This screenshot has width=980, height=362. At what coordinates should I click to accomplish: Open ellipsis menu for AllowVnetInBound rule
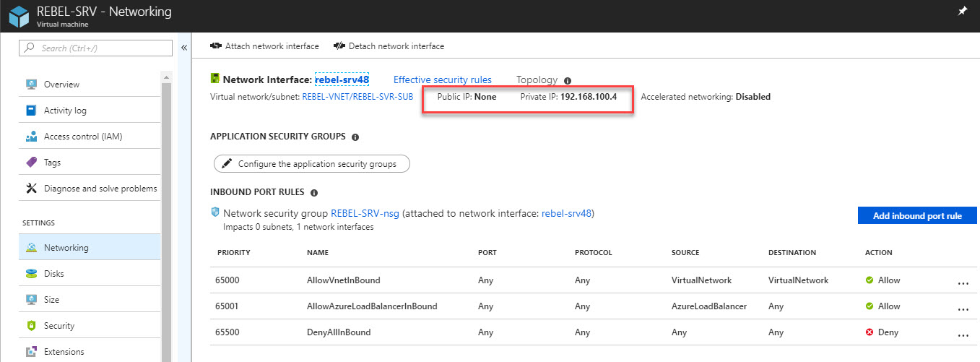(x=962, y=283)
